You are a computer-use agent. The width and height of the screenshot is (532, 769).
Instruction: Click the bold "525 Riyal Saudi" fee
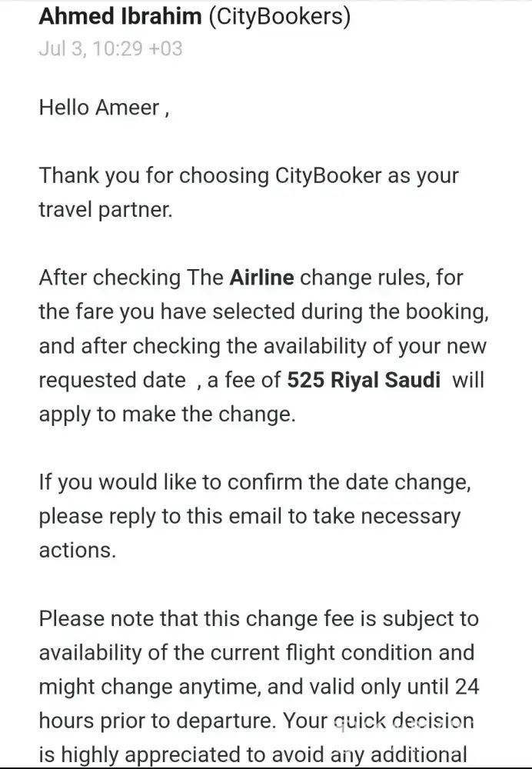[364, 380]
